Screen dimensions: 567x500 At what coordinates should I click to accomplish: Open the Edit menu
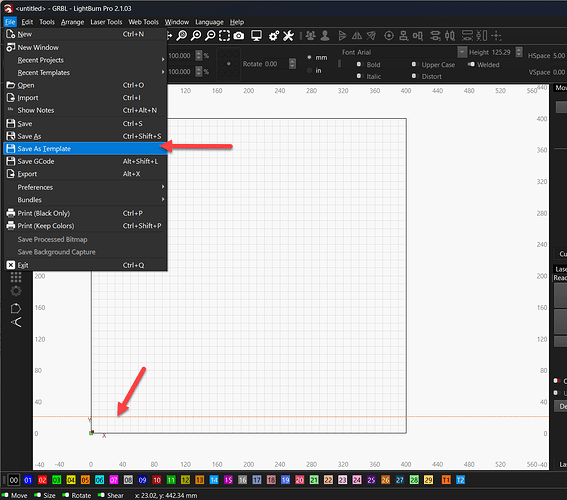click(27, 22)
